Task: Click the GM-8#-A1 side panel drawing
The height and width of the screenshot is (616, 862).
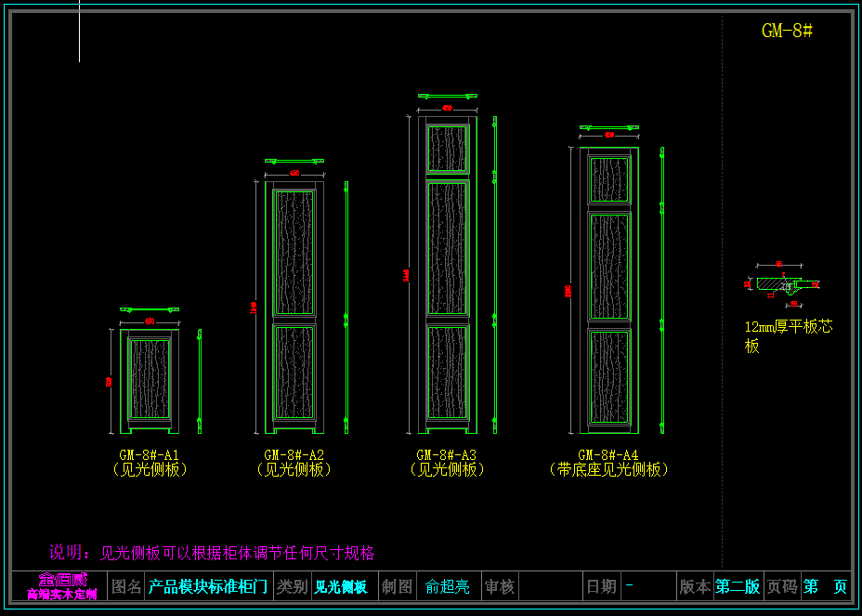Action: (149, 381)
